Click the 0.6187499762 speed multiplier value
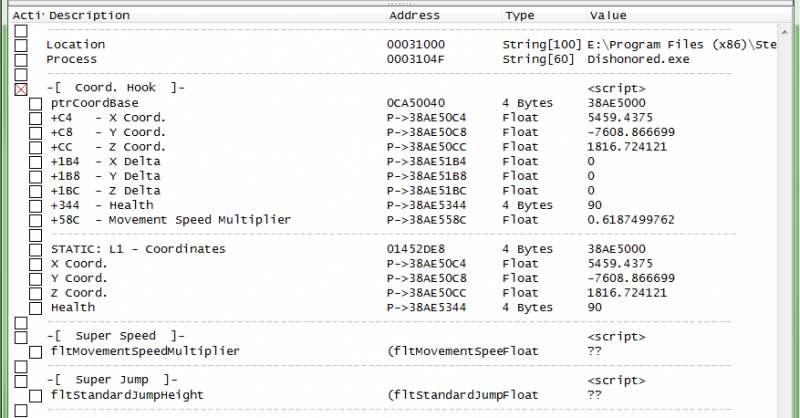 [x=631, y=219]
